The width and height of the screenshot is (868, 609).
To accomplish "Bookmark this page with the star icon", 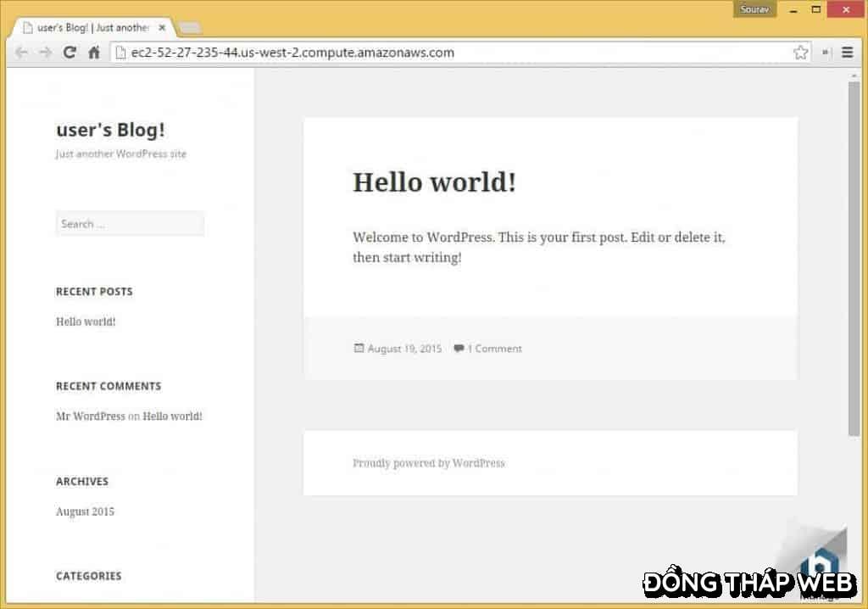I will pyautogui.click(x=800, y=53).
